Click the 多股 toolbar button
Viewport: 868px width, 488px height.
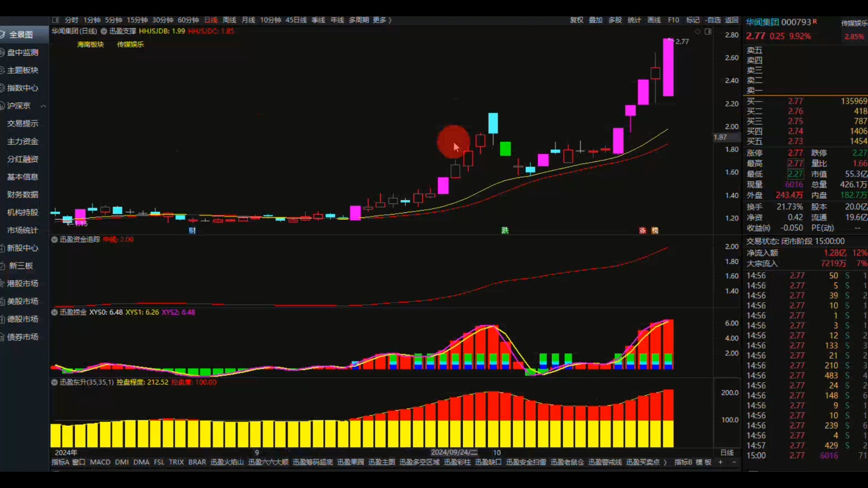(x=615, y=20)
